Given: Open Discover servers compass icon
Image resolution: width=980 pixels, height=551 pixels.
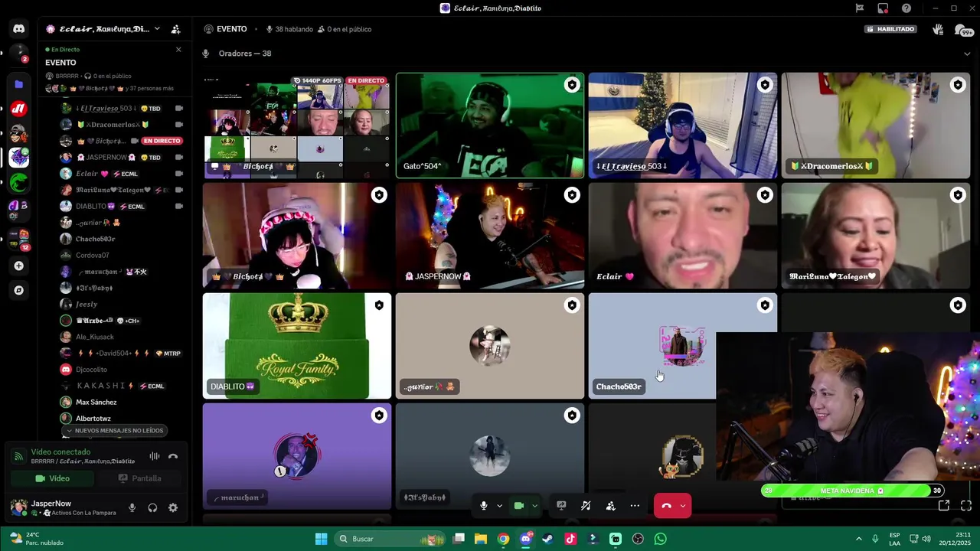Looking at the screenshot, I should pos(19,290).
